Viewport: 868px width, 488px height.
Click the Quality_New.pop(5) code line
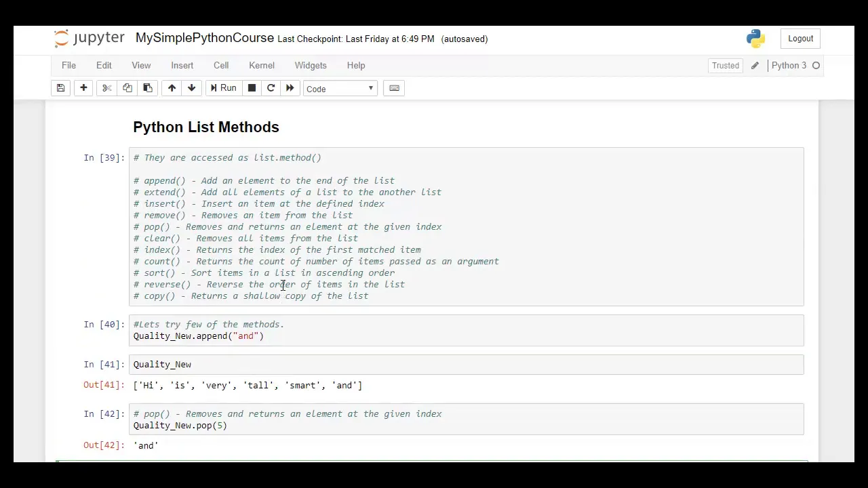pyautogui.click(x=180, y=426)
